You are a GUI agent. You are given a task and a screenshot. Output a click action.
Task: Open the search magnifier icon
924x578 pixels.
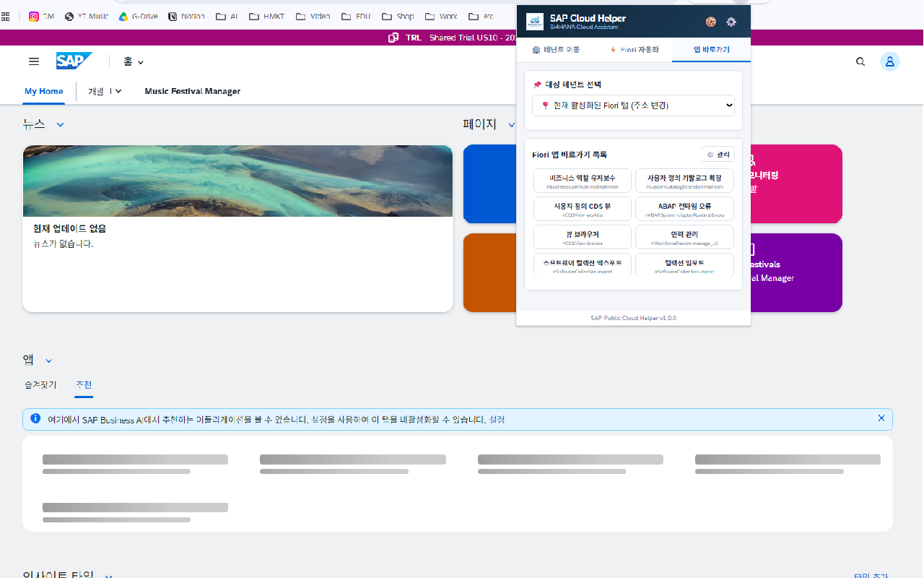(x=860, y=62)
